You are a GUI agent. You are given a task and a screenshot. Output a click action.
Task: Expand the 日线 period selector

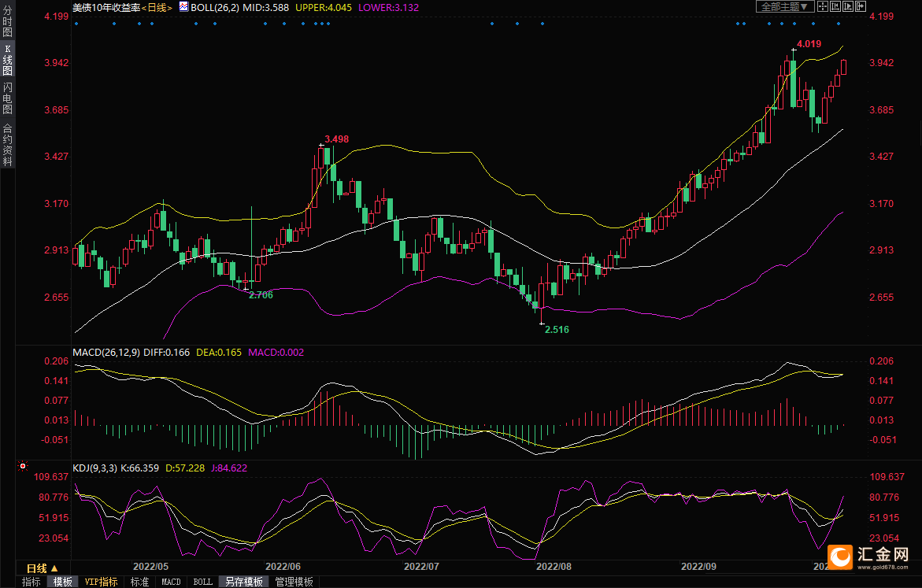pos(42,568)
